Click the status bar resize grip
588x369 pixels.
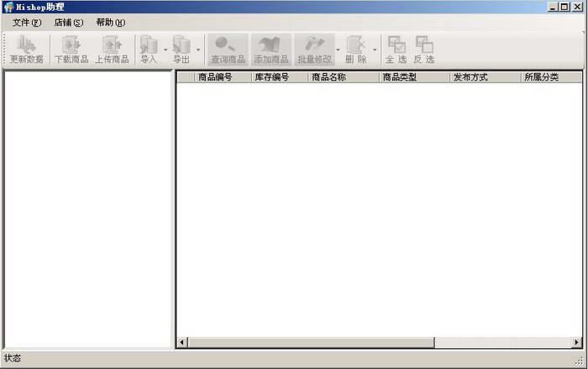(579, 361)
